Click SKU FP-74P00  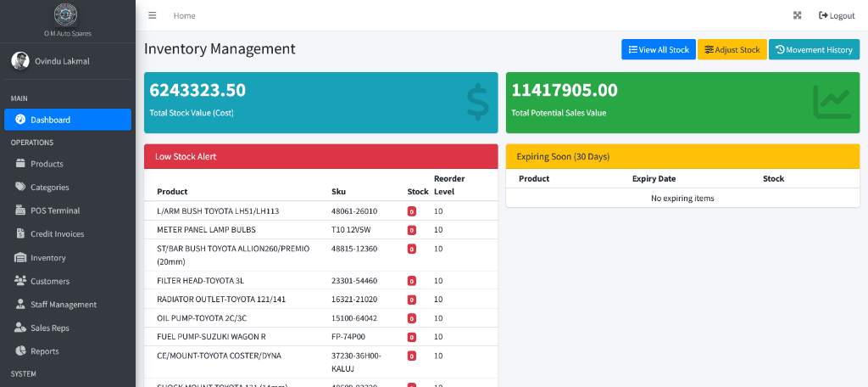tap(348, 337)
